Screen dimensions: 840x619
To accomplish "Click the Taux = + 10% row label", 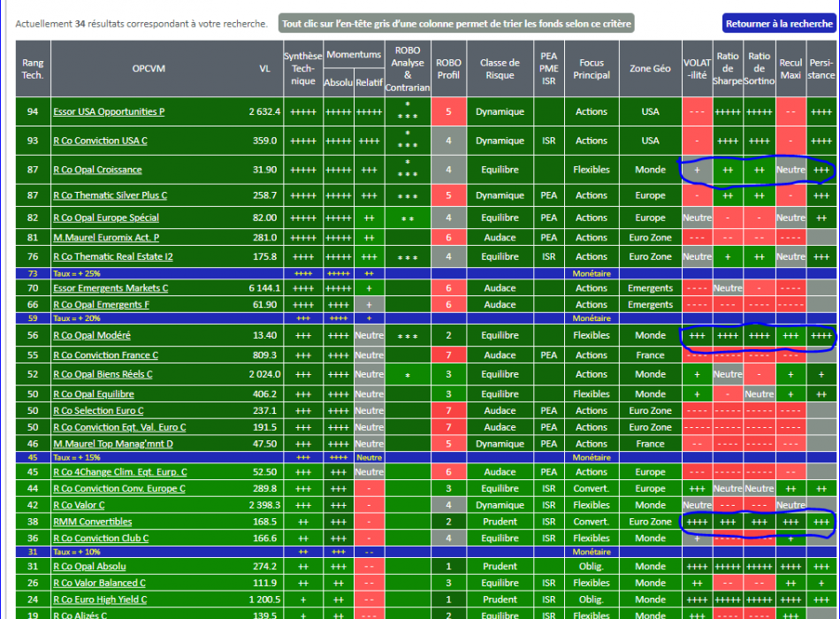I will point(77,552).
